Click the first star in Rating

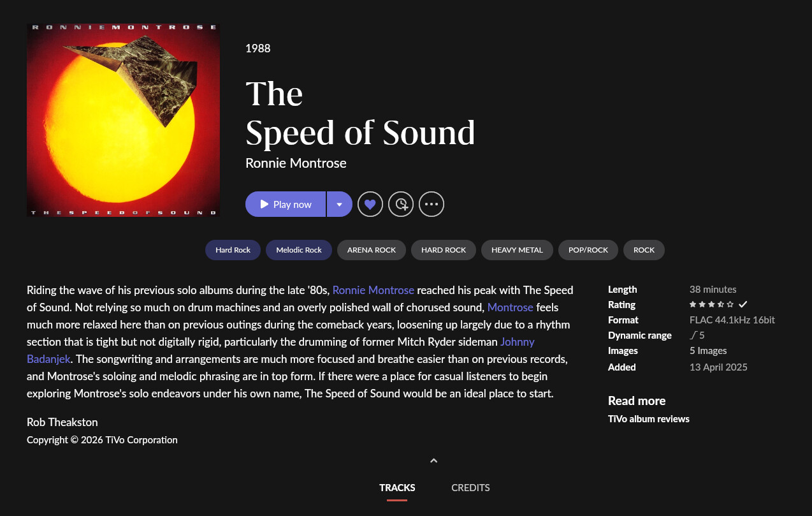coord(693,304)
